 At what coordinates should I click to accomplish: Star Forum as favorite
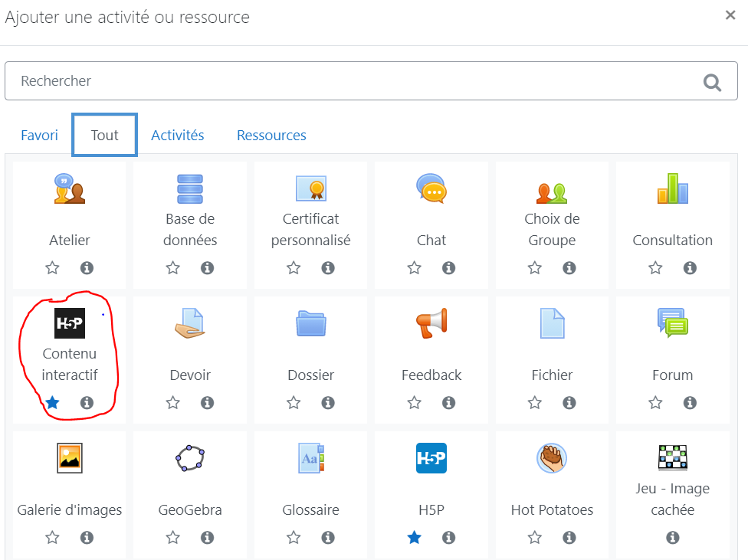(x=655, y=403)
